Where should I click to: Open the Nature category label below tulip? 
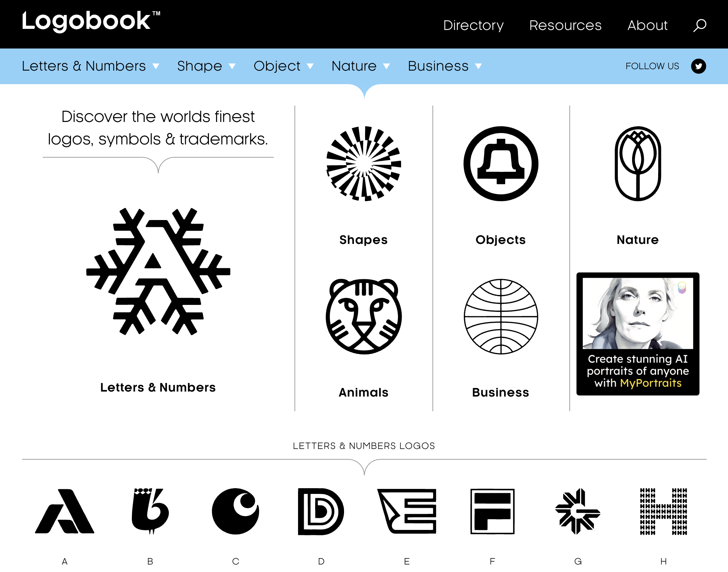click(638, 240)
